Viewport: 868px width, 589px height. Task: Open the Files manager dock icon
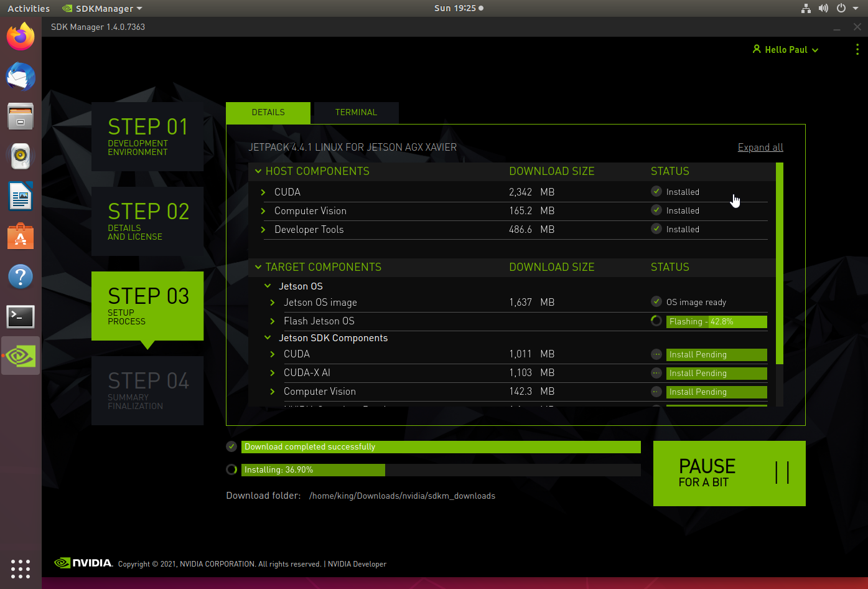[21, 116]
